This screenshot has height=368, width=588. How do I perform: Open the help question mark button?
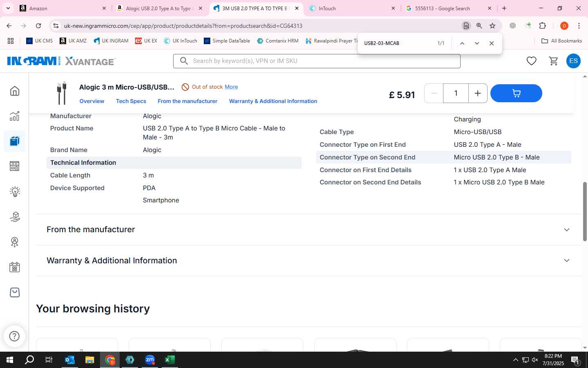click(14, 336)
